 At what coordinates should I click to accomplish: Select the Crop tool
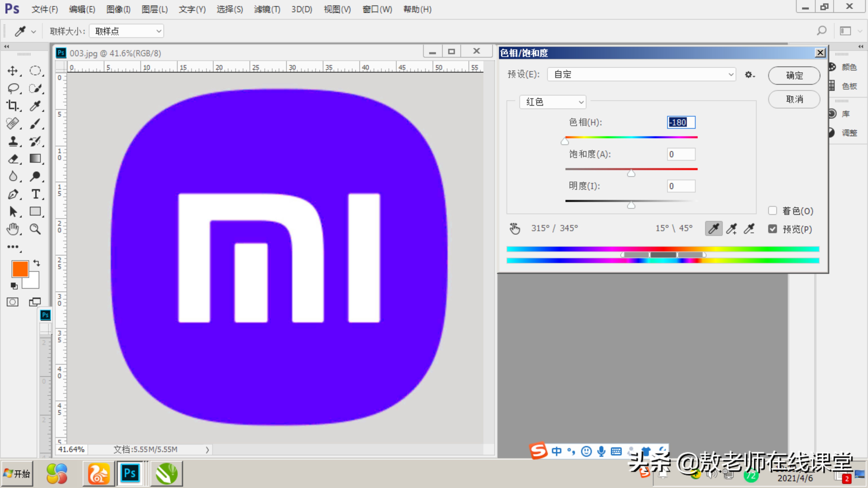13,106
